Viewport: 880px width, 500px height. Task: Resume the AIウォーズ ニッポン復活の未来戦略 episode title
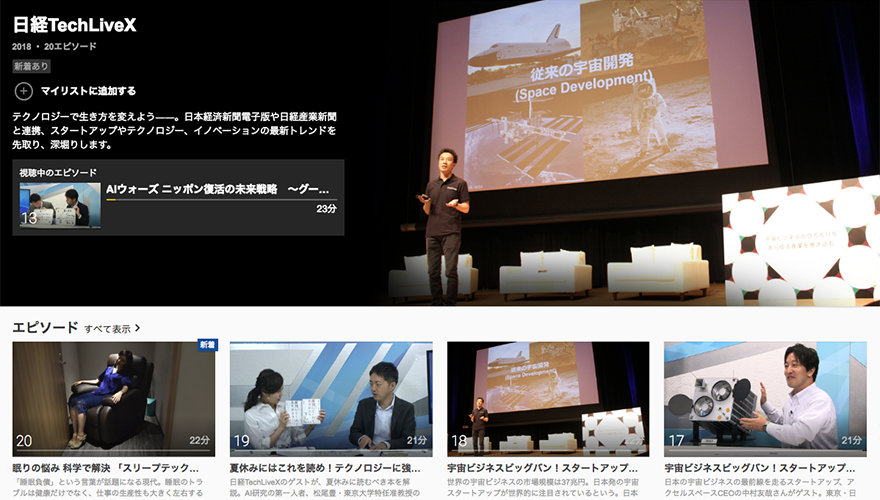pyautogui.click(x=217, y=189)
